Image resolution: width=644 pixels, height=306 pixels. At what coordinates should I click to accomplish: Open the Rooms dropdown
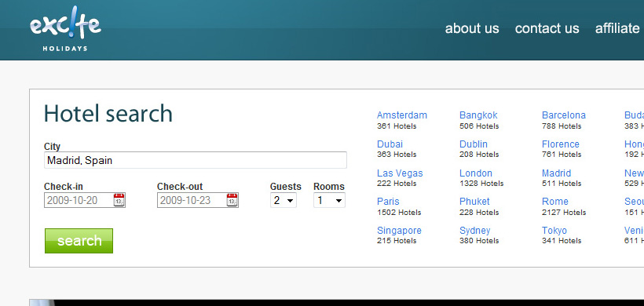pyautogui.click(x=329, y=200)
